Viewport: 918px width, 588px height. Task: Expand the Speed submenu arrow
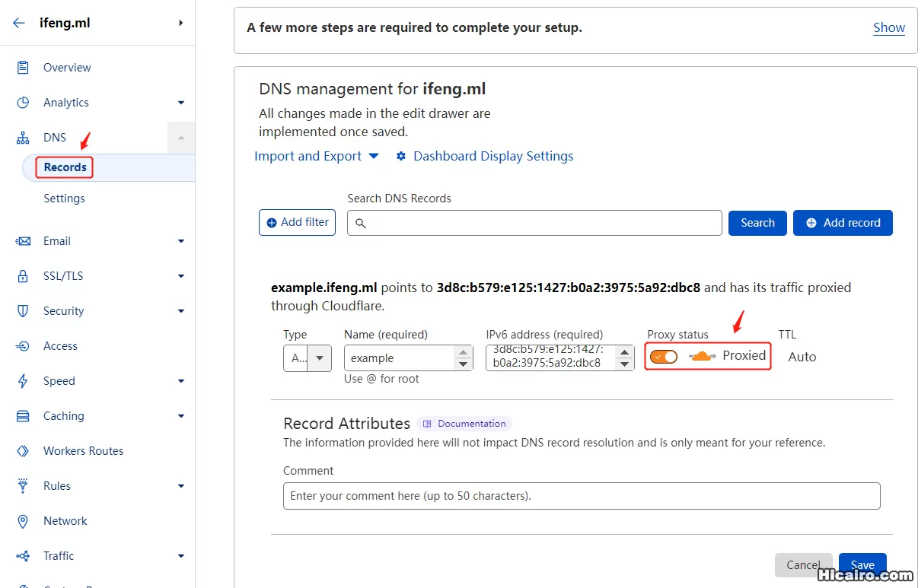pos(181,381)
